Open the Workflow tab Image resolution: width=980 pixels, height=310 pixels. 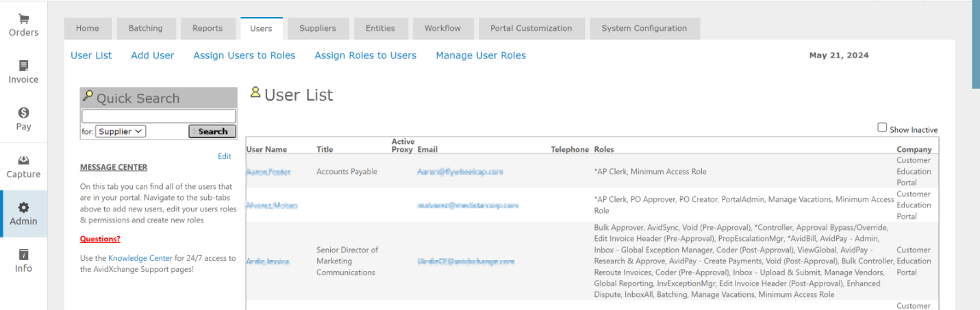tap(442, 29)
